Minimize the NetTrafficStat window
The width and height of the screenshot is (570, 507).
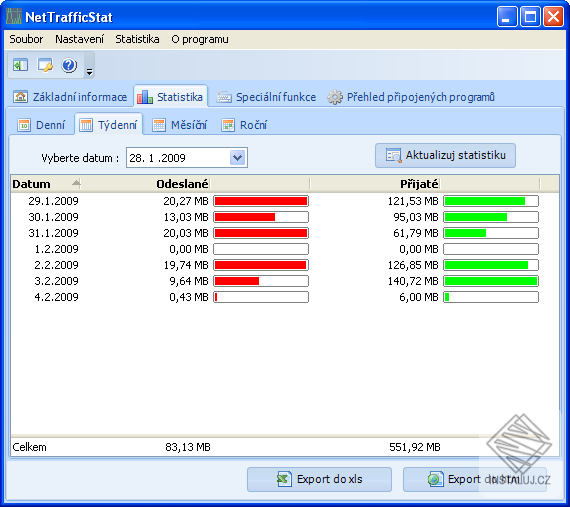pos(507,17)
